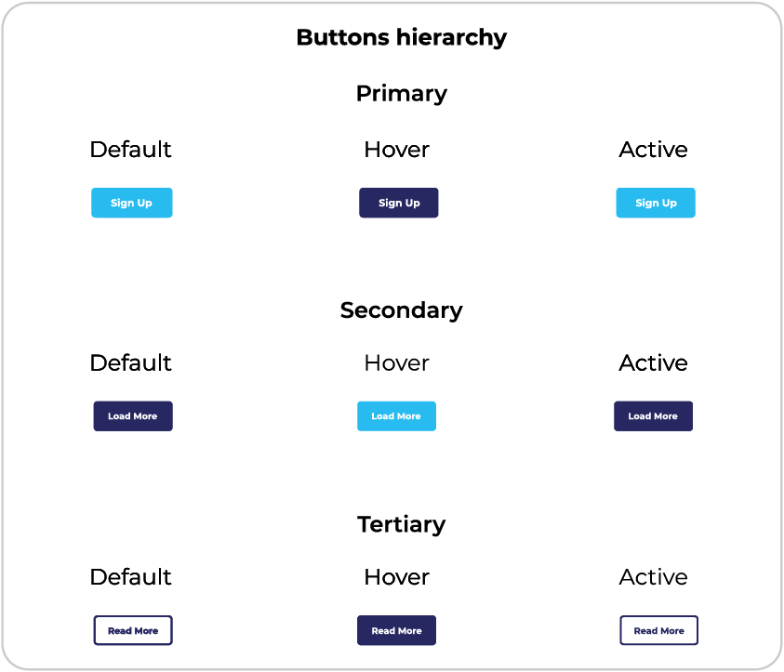Click the Default label under Primary
The width and height of the screenshot is (784, 672).
point(131,150)
